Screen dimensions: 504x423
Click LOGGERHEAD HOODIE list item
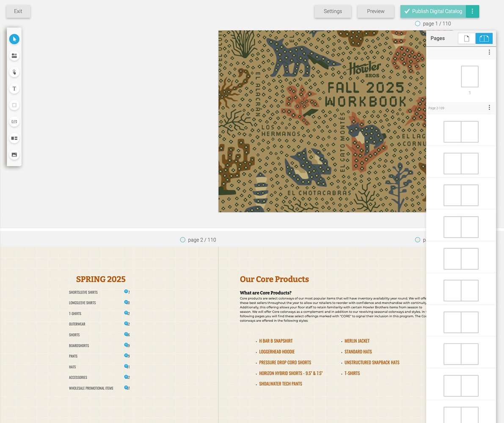(277, 352)
